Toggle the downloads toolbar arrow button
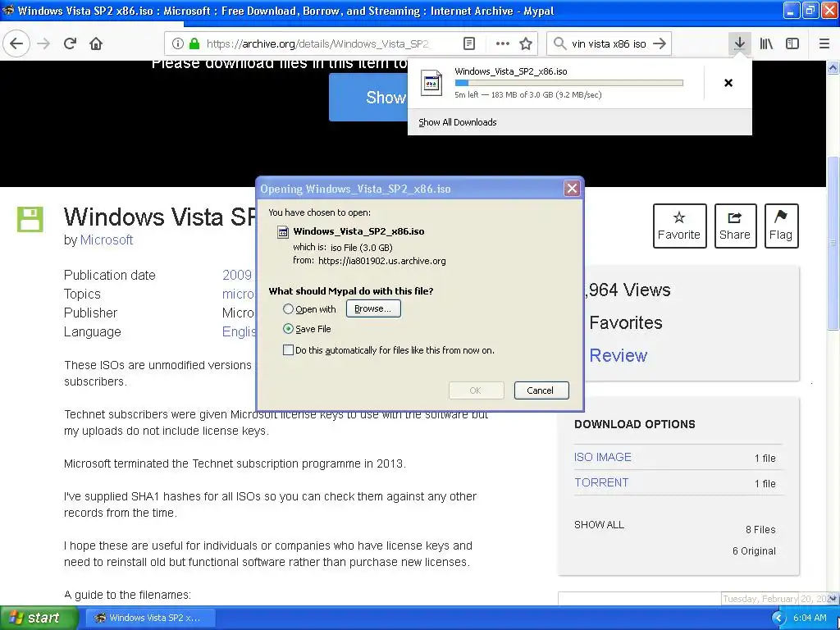This screenshot has width=840, height=630. pos(739,43)
